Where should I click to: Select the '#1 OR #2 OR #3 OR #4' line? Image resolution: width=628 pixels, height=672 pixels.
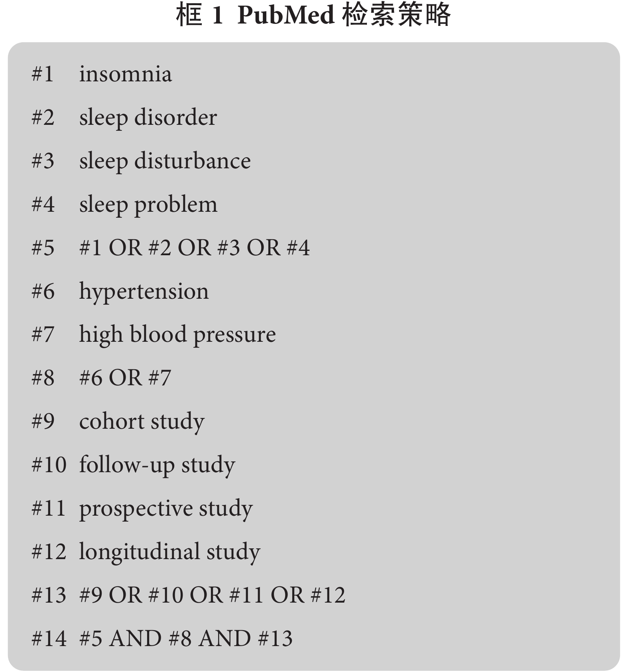194,248
